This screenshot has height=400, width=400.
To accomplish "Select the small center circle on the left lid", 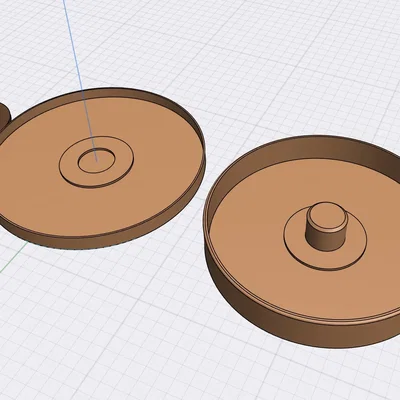I will point(96,161).
